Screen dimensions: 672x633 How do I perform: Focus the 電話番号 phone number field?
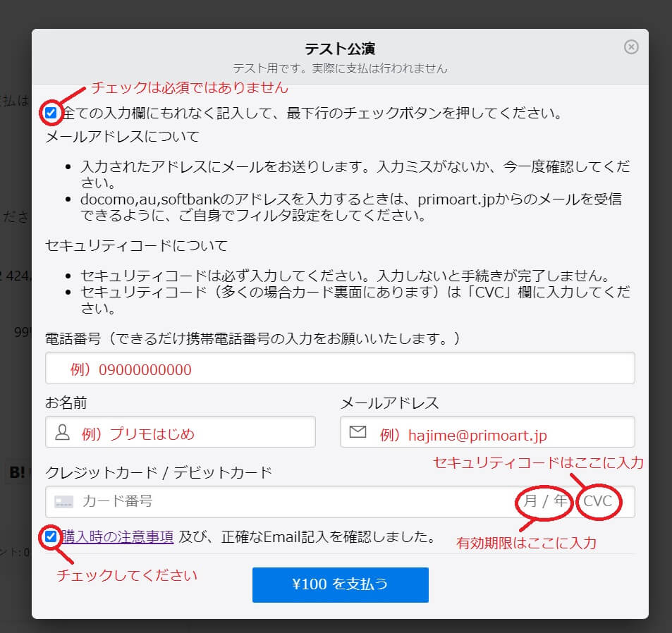click(340, 369)
